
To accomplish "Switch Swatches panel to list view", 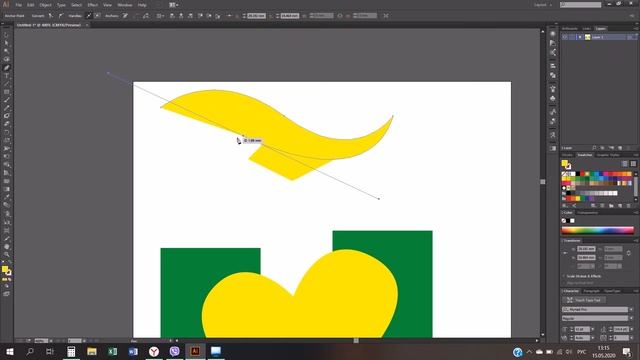I will coord(624,164).
